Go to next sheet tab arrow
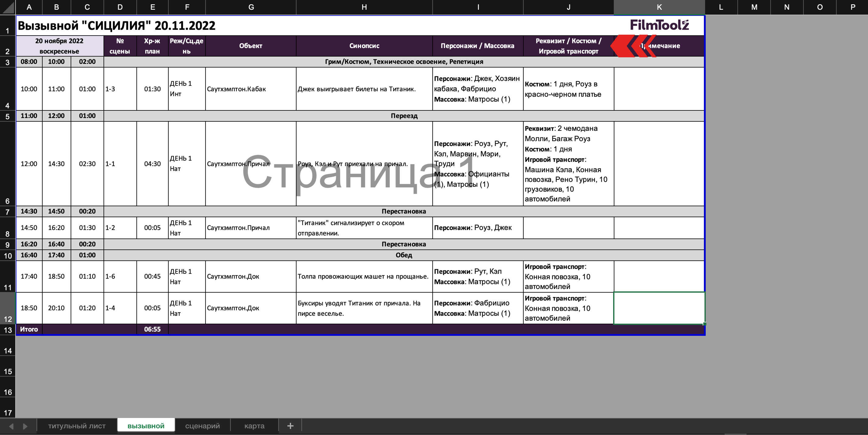 point(25,426)
